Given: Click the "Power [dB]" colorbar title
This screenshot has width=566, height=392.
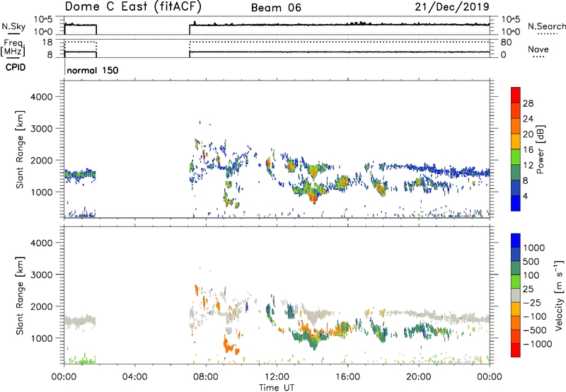Looking at the screenshot, I should 540,149.
